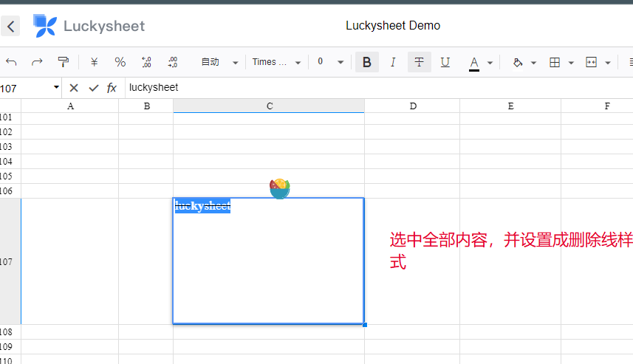
Task: Select row 101 header
Action: click(x=10, y=117)
